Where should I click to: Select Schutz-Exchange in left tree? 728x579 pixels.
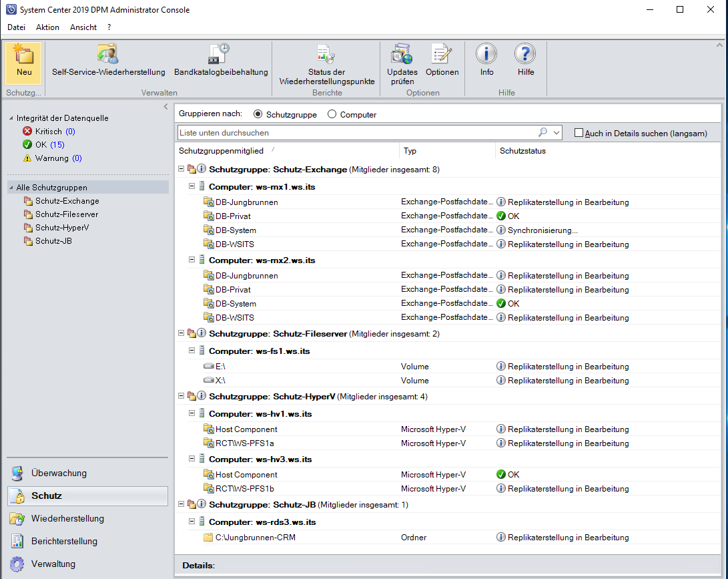tap(67, 201)
